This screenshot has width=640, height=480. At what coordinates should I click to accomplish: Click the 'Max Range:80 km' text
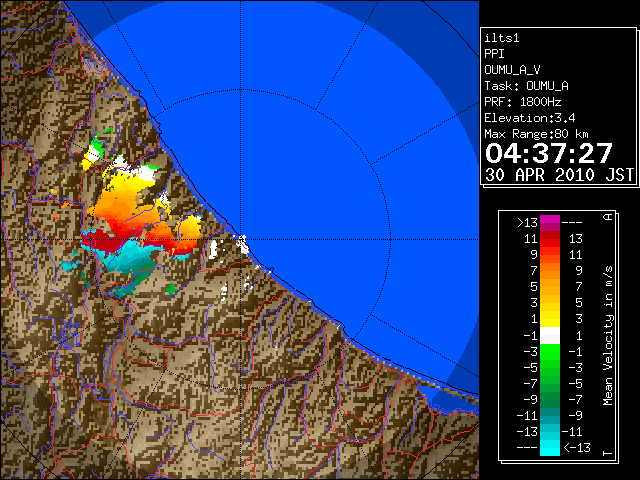(x=536, y=134)
